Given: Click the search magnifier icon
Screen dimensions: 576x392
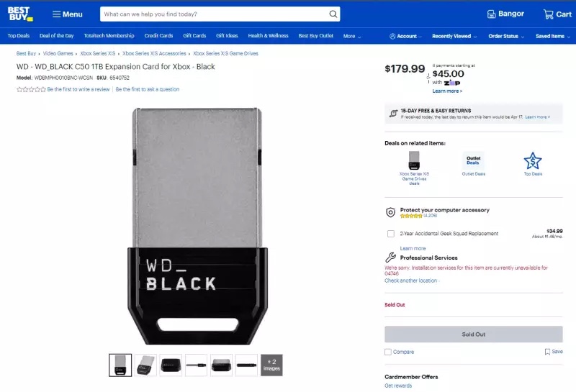Looking at the screenshot, I should (x=333, y=14).
